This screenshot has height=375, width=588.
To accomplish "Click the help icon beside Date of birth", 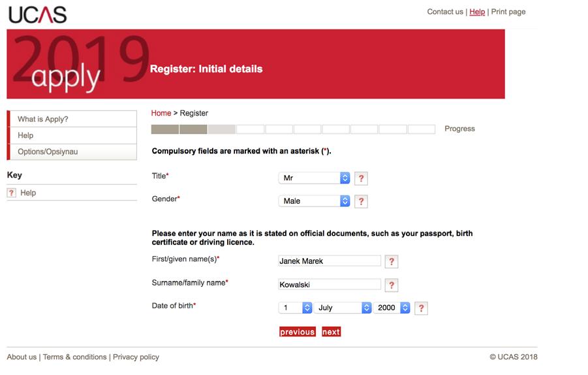I will tap(421, 308).
